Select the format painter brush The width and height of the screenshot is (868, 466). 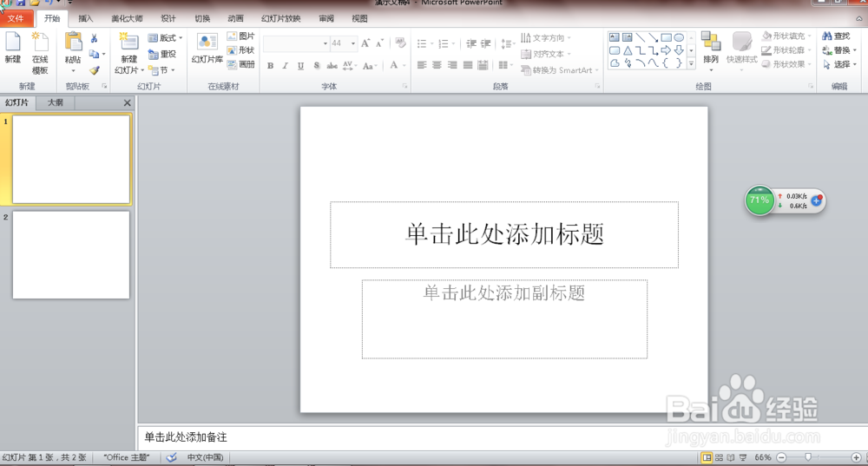click(x=94, y=70)
